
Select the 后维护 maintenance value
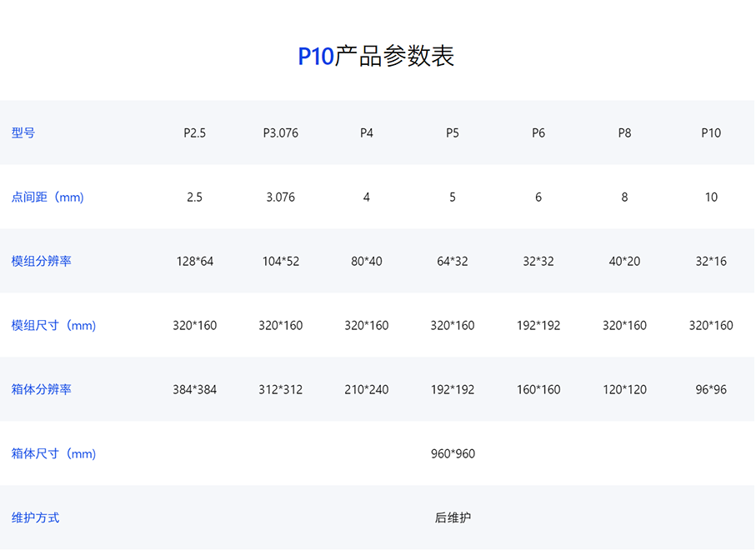pyautogui.click(x=453, y=517)
